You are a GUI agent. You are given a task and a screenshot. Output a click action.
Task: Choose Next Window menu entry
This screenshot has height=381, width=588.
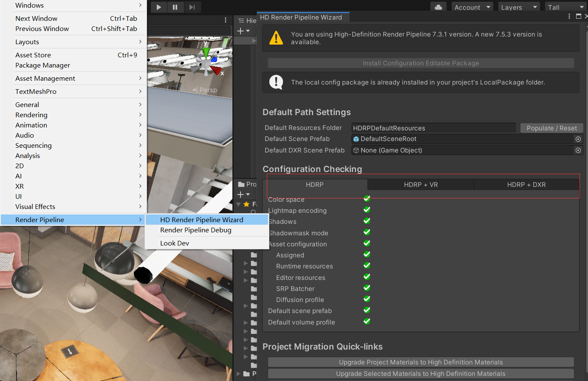pyautogui.click(x=73, y=18)
